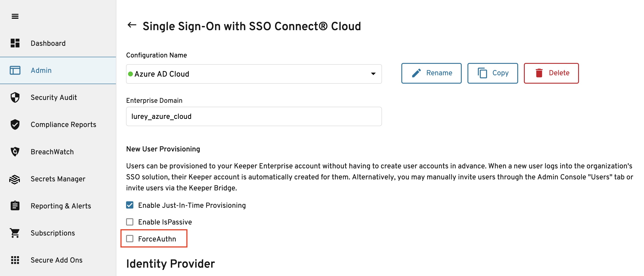
Task: Open Secure Add Ons menu item
Action: 56,260
